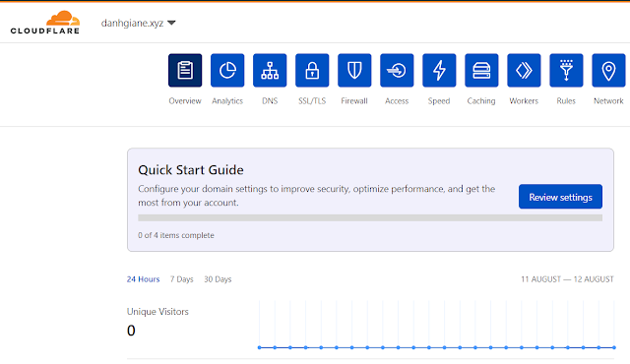The height and width of the screenshot is (364, 630).
Task: Click the Cloudflare logo
Action: (45, 23)
